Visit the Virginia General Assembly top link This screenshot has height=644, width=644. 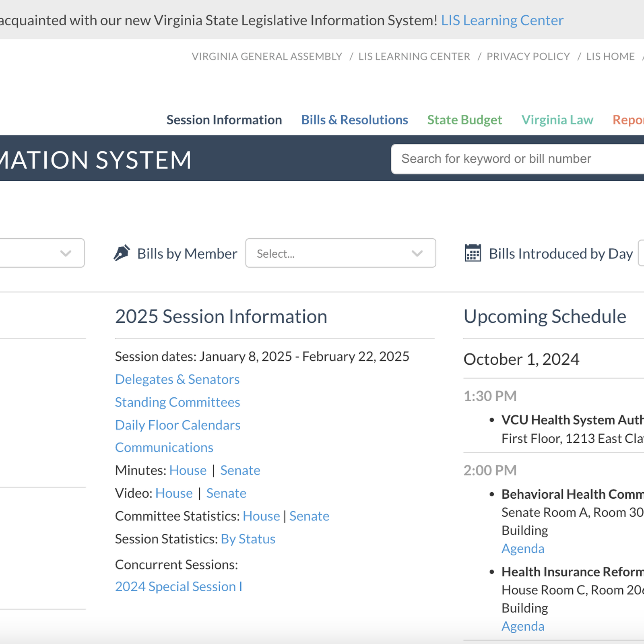(x=266, y=56)
